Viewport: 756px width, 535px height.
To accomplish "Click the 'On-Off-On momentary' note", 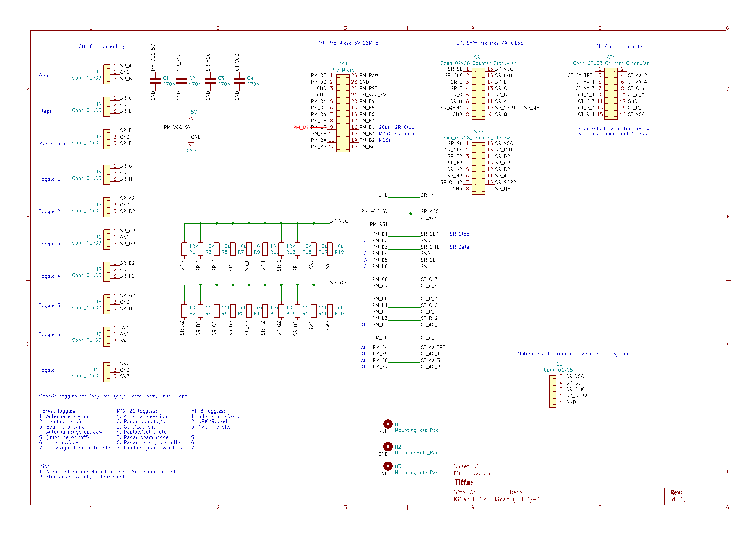I will 96,47.
